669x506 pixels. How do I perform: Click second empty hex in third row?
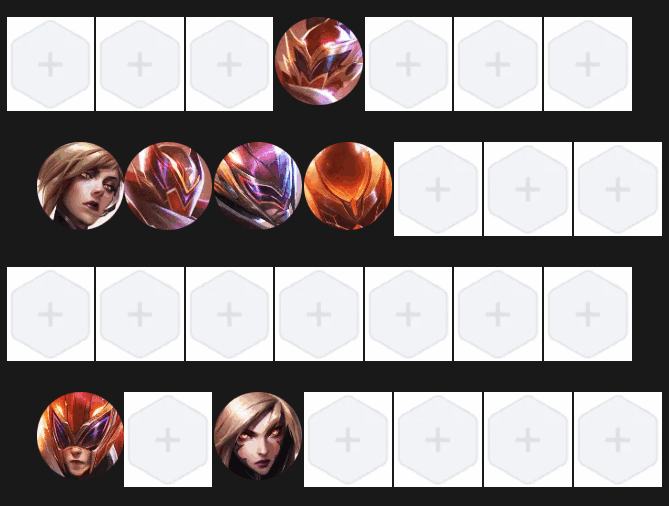click(140, 314)
